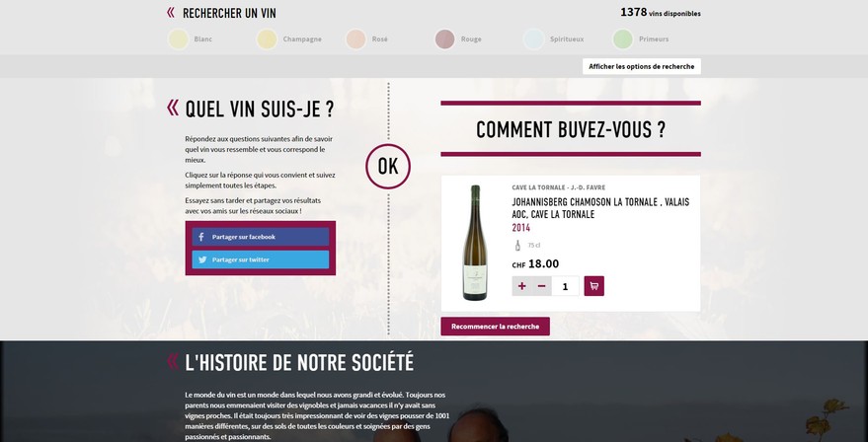Open the Johannisberg wine bottle thumbnail
The height and width of the screenshot is (442, 868).
point(475,243)
